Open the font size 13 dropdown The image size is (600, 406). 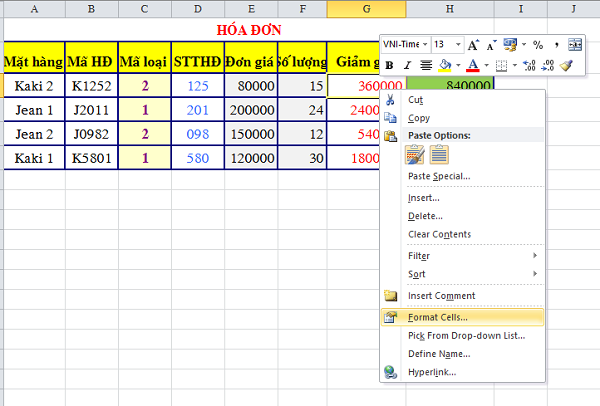pyautogui.click(x=458, y=45)
